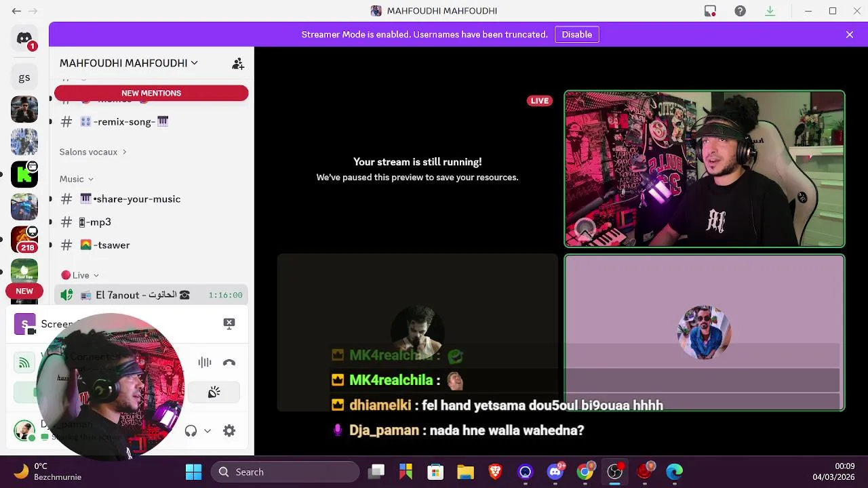Select the sunglasses avatar participant tile
Image resolution: width=868 pixels, height=488 pixels.
click(x=705, y=333)
